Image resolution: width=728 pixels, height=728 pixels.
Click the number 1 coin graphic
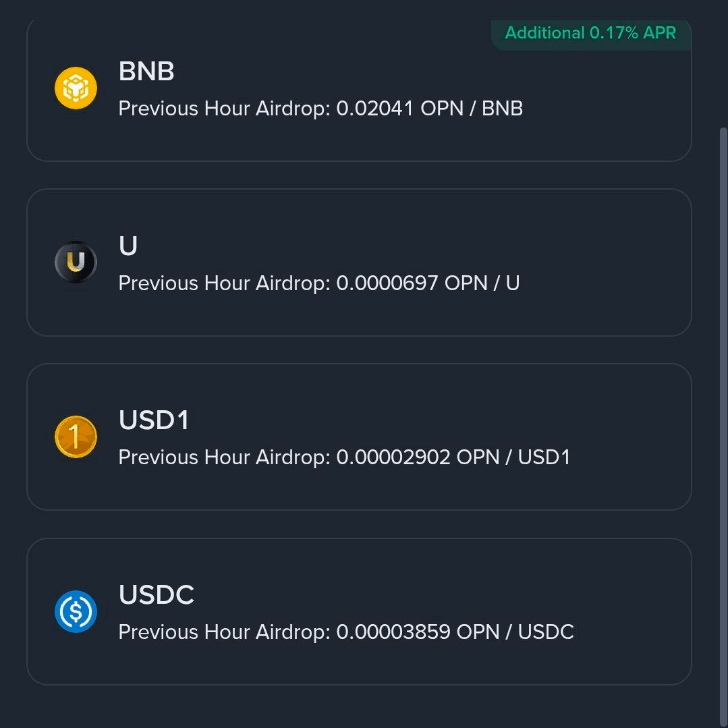coord(76,437)
